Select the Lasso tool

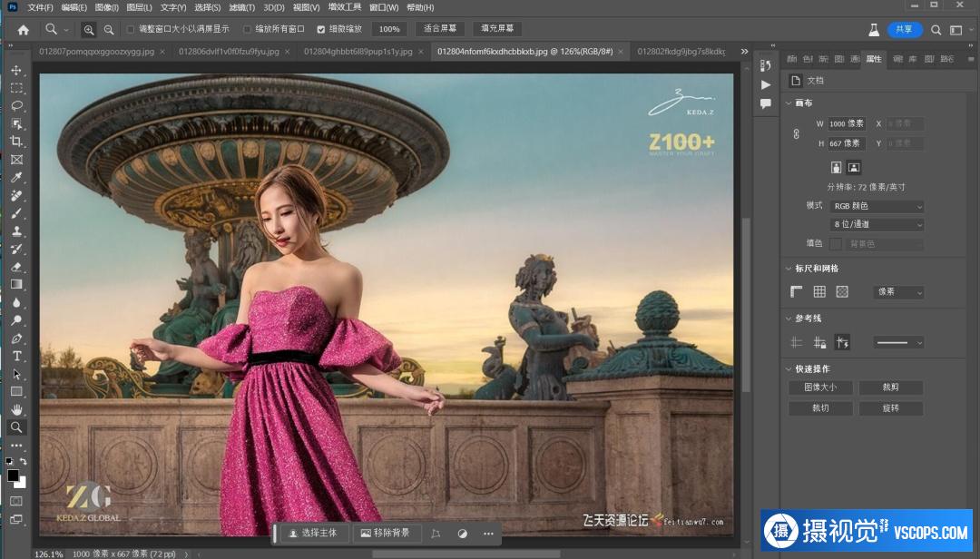[x=16, y=105]
